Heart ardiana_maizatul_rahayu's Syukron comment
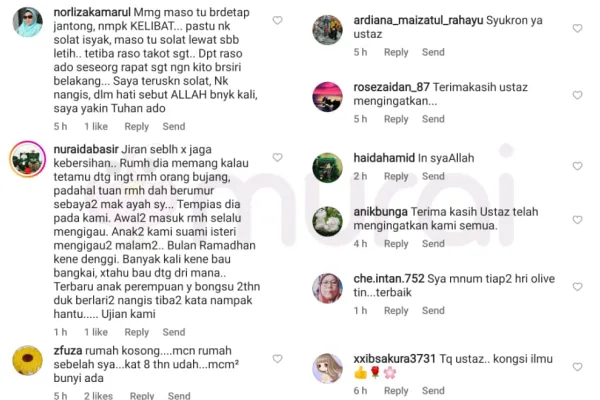 pos(577,28)
